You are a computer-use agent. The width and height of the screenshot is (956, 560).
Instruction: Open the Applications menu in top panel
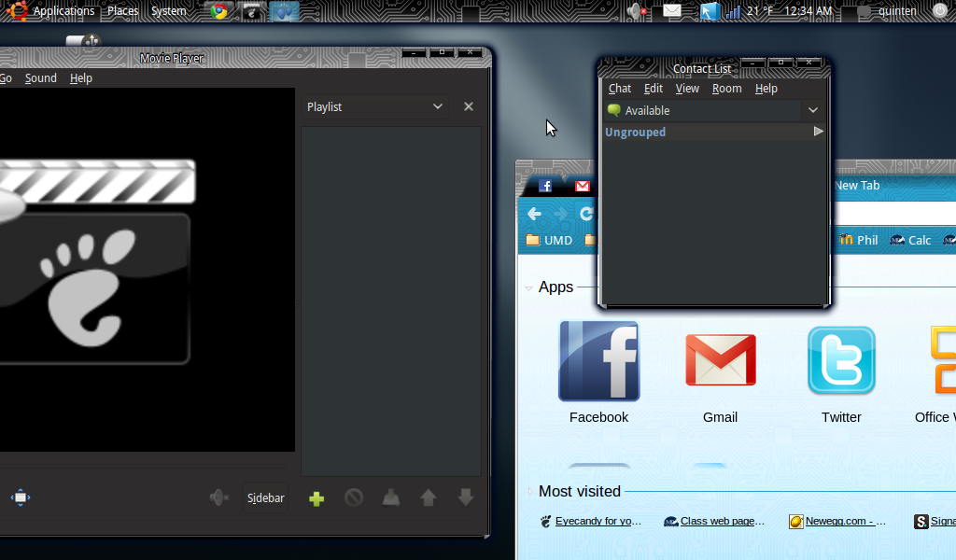click(x=63, y=11)
